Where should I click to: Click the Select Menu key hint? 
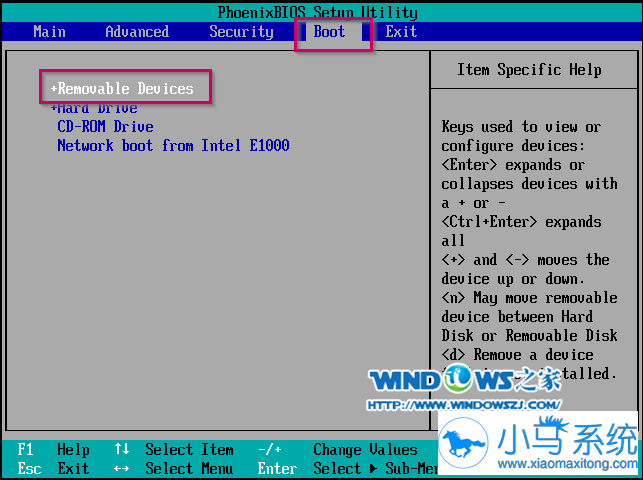[x=189, y=468]
